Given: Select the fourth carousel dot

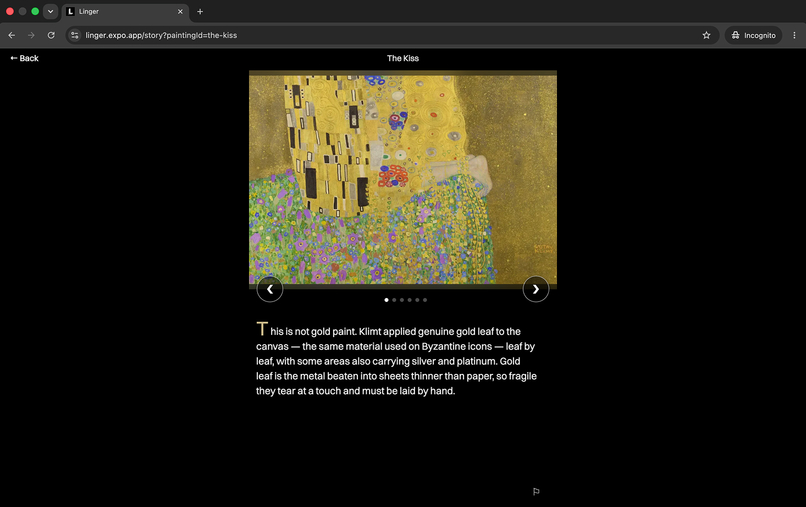Looking at the screenshot, I should tap(410, 300).
